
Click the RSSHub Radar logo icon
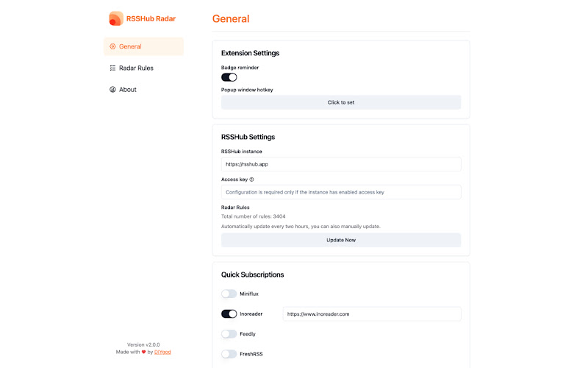click(x=116, y=18)
